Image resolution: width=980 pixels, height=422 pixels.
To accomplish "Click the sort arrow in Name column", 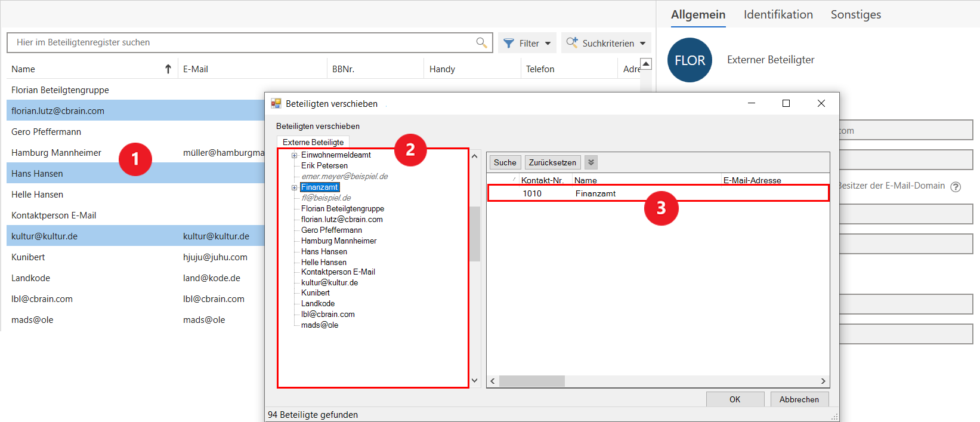I will point(168,69).
